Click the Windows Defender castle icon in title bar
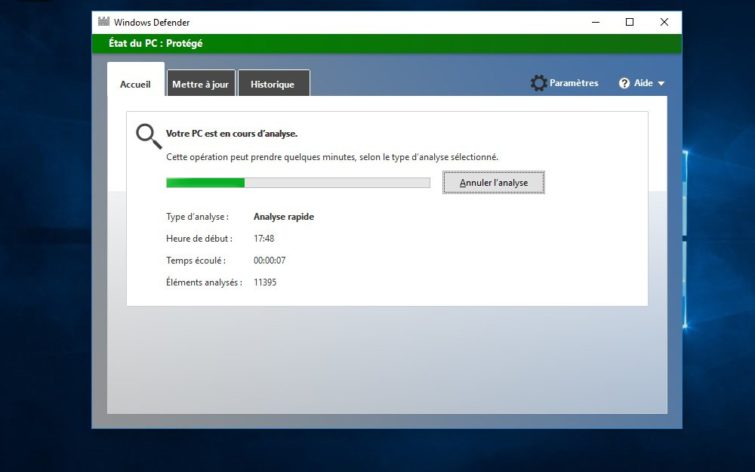755x472 pixels. tap(104, 21)
